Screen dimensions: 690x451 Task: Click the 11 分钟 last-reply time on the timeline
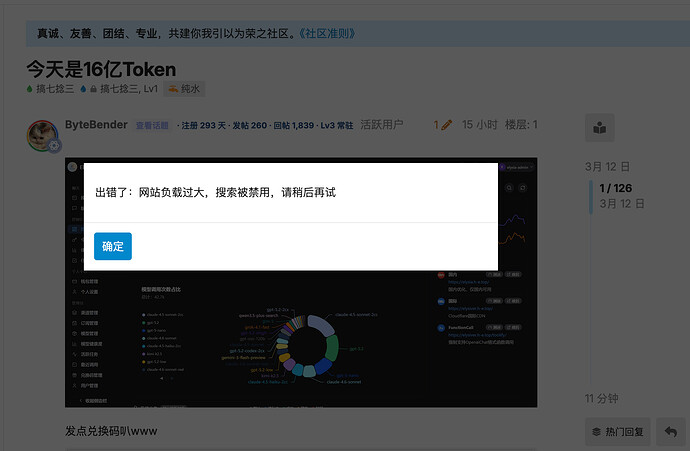(x=602, y=399)
